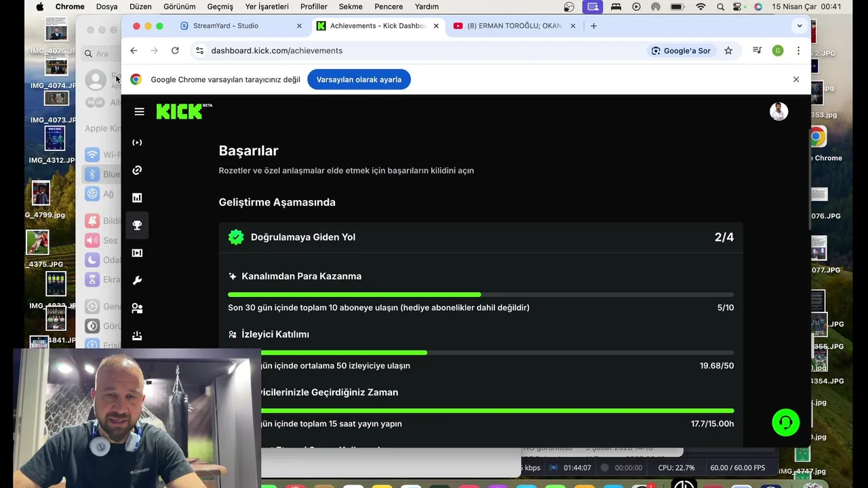Screen dimensions: 868x488
Task: Click the date and time in menu bar
Action: click(806, 7)
